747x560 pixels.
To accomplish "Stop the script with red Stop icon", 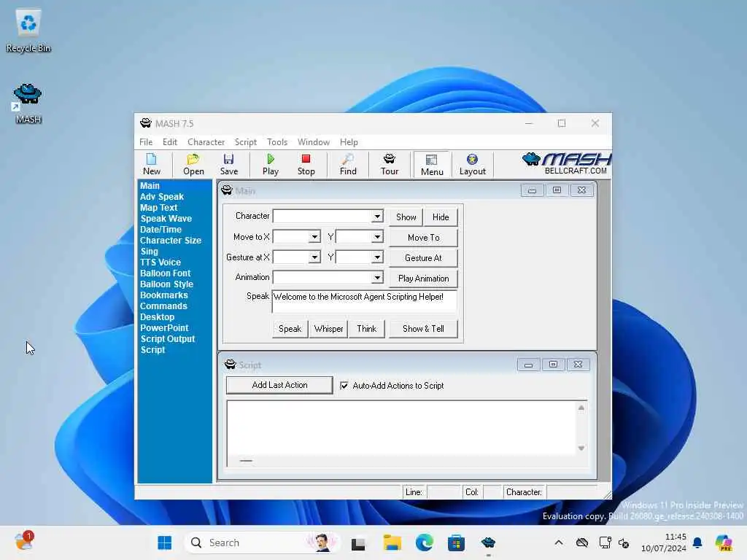I will pos(306,164).
